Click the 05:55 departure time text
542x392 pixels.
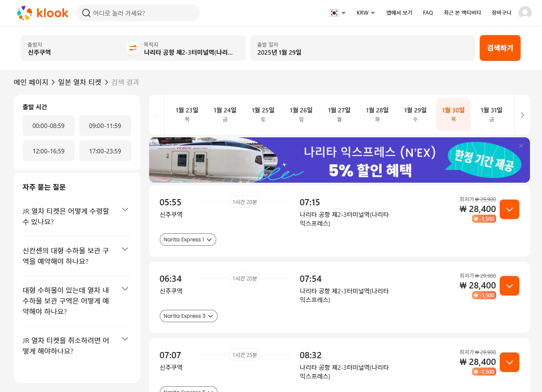click(x=170, y=203)
